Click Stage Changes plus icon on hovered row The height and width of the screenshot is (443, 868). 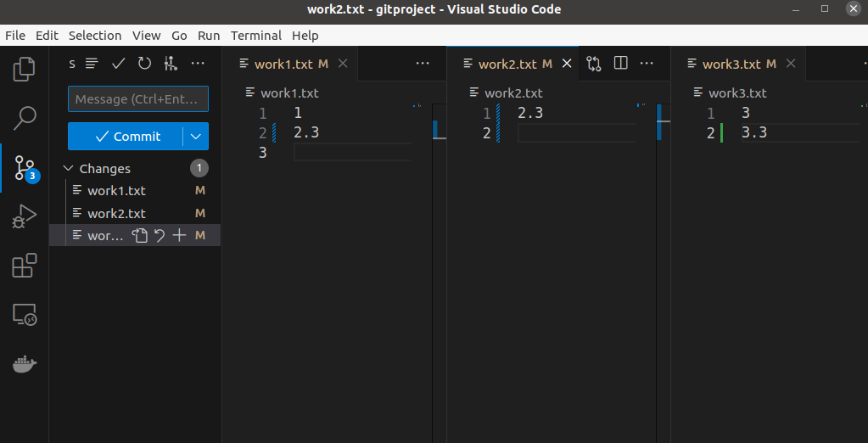coord(179,236)
